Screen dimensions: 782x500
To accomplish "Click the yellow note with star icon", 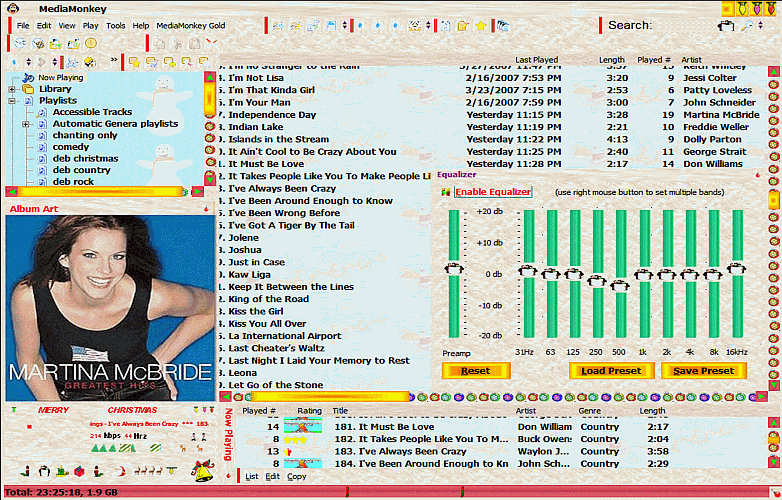I will coord(134,62).
